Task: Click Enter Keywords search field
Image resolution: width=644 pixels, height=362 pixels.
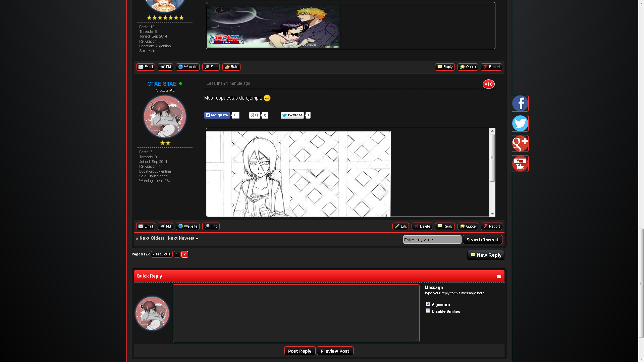Action: [432, 240]
